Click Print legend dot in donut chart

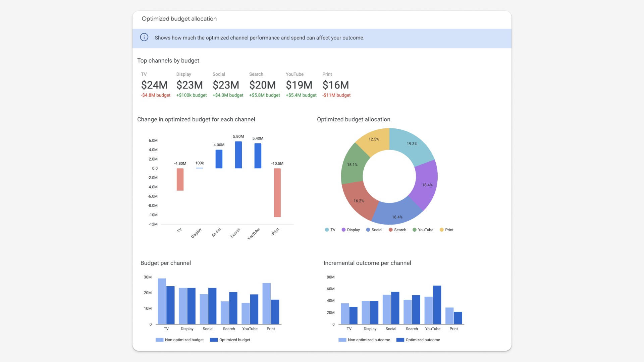(442, 230)
